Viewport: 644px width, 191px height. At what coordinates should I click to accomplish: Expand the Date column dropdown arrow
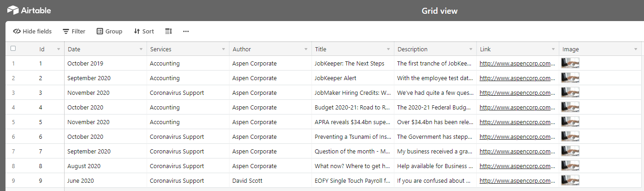point(141,49)
